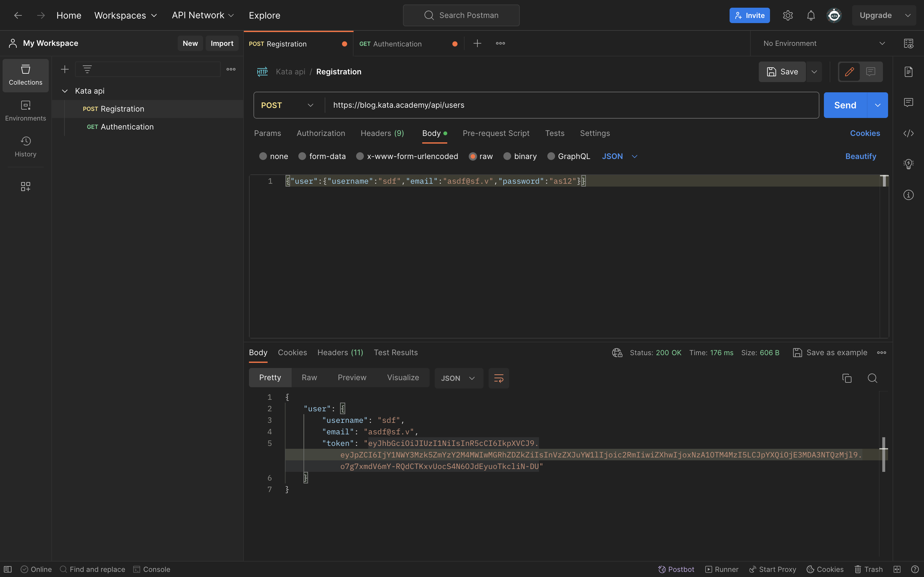This screenshot has width=924, height=577.
Task: Click the request URL input field
Action: (x=535, y=105)
